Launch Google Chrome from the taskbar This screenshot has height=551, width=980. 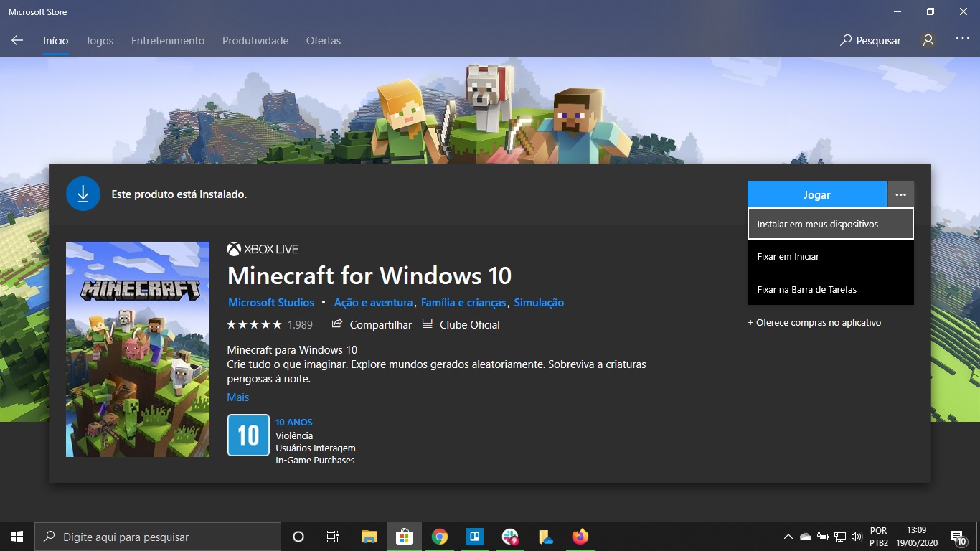pos(440,537)
